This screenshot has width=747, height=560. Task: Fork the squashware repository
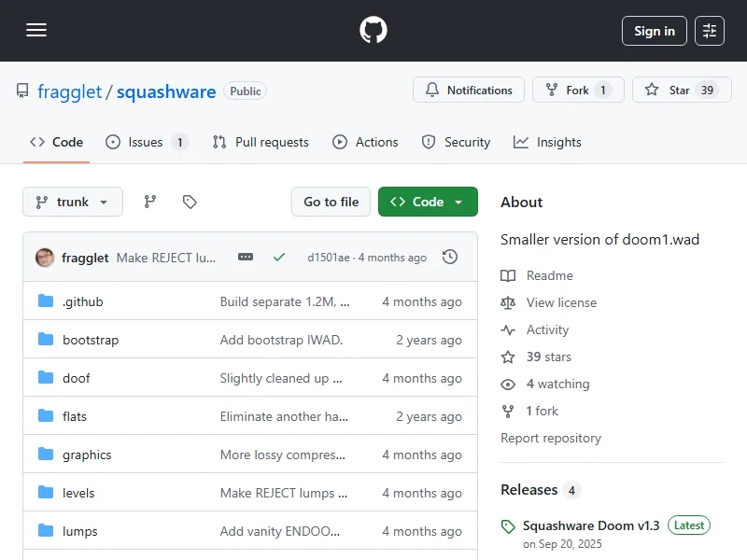click(577, 91)
